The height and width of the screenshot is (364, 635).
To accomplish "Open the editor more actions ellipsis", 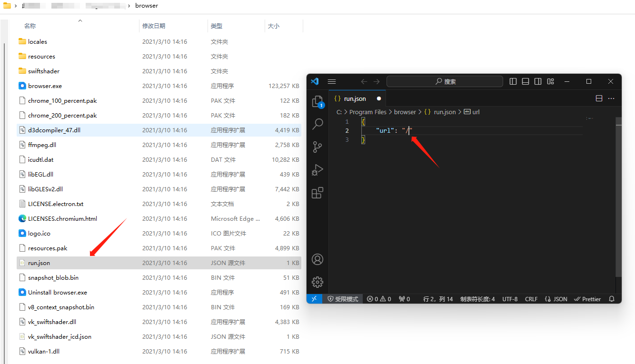I will (612, 98).
